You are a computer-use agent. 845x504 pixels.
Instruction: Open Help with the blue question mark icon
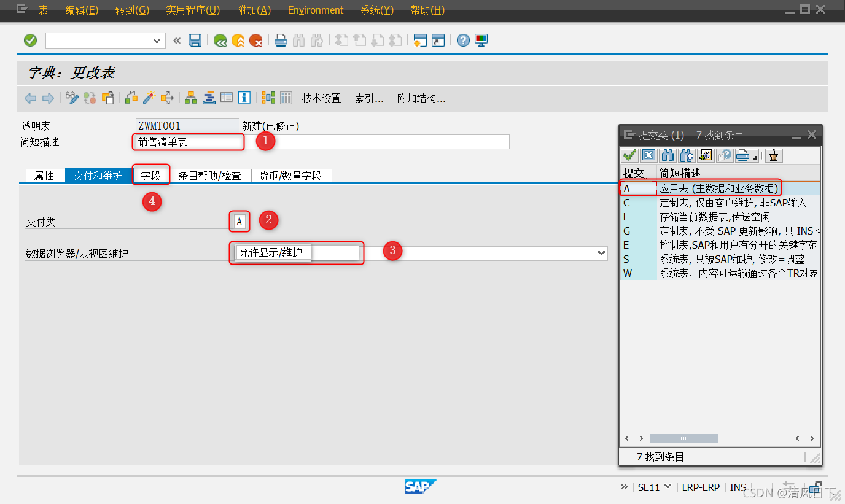pyautogui.click(x=463, y=41)
